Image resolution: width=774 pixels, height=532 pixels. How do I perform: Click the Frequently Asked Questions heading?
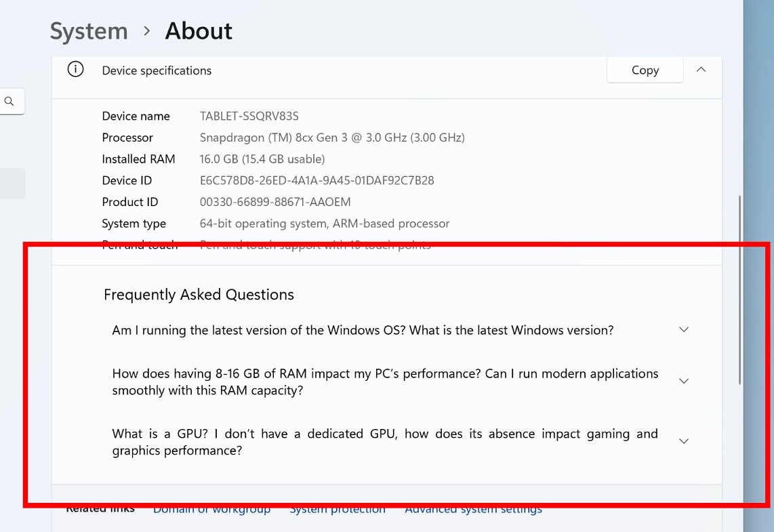[199, 295]
